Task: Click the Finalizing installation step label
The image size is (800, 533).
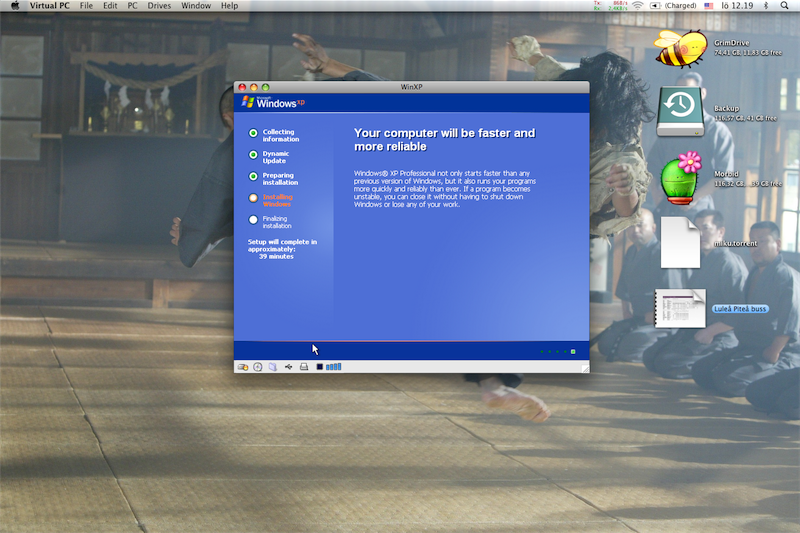Action: pyautogui.click(x=277, y=222)
